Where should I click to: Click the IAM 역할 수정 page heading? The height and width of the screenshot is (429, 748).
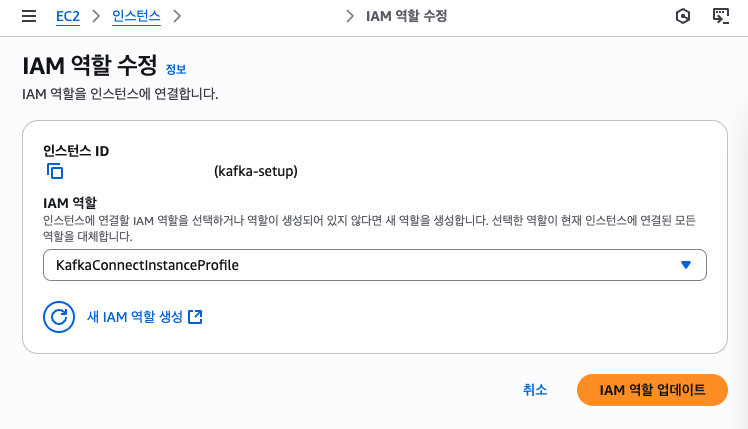[x=90, y=66]
